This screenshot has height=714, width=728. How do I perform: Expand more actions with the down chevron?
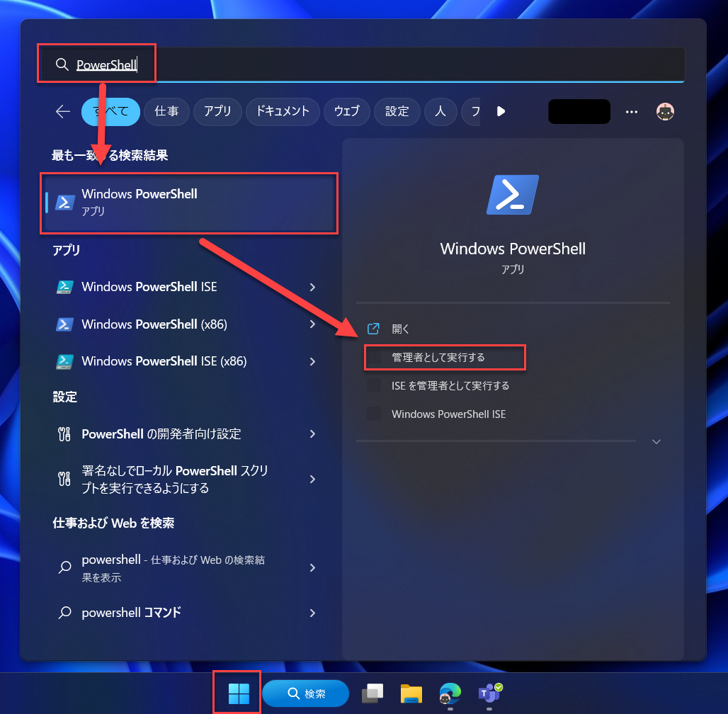(656, 441)
